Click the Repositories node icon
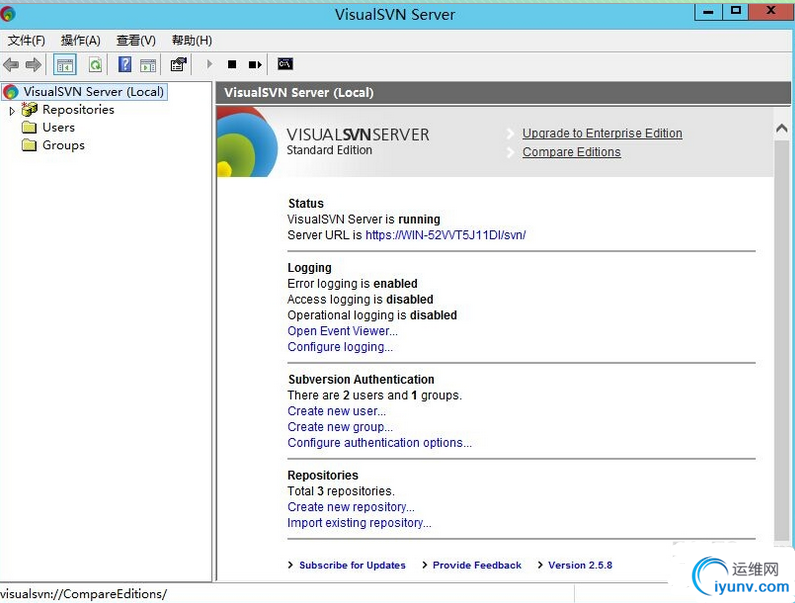The width and height of the screenshot is (795, 603). (x=29, y=110)
